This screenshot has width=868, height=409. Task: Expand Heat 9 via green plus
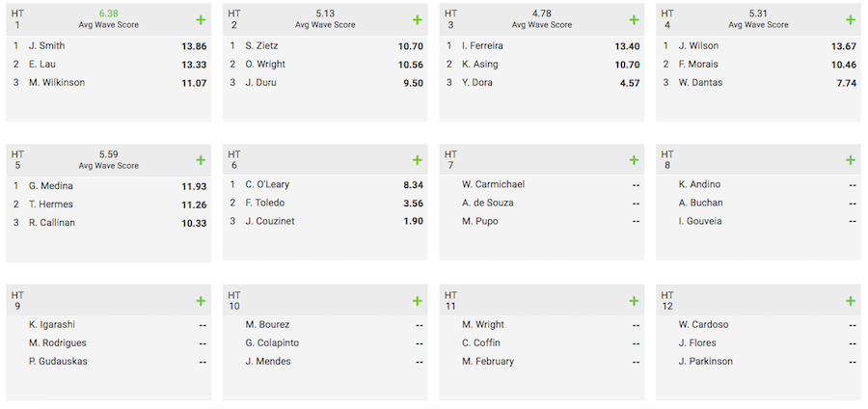[201, 301]
